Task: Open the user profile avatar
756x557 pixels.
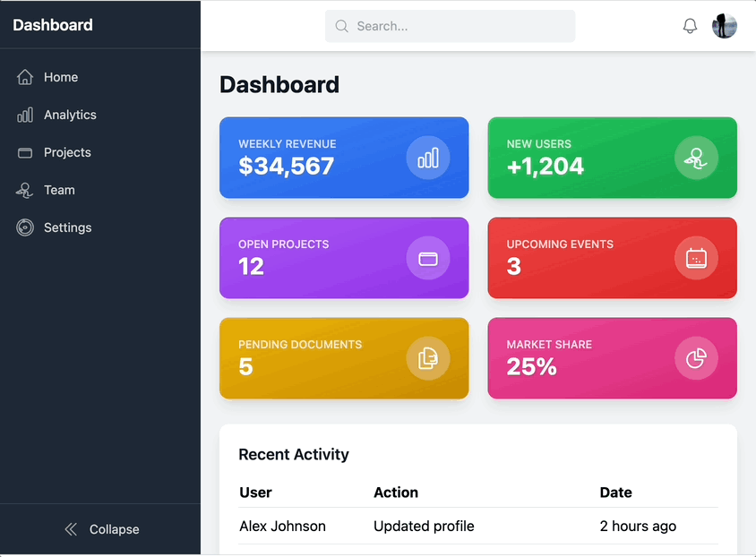Action: pos(724,26)
